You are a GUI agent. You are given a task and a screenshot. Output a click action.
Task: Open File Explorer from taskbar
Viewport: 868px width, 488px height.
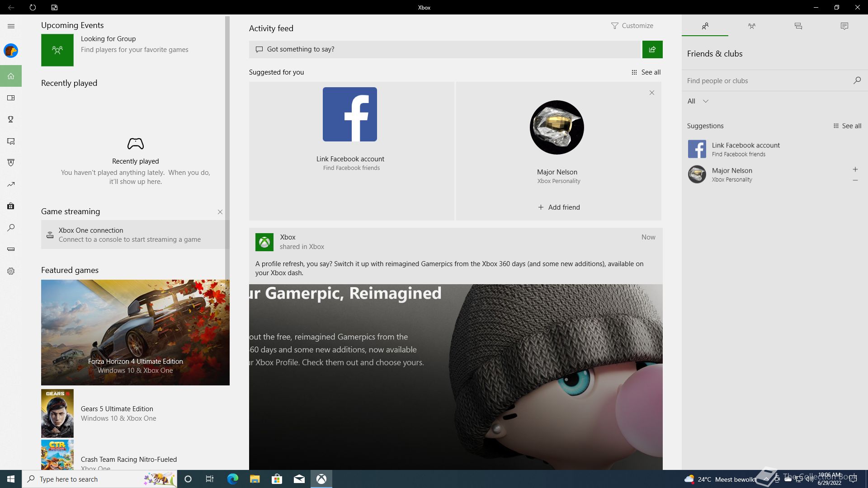pos(255,479)
